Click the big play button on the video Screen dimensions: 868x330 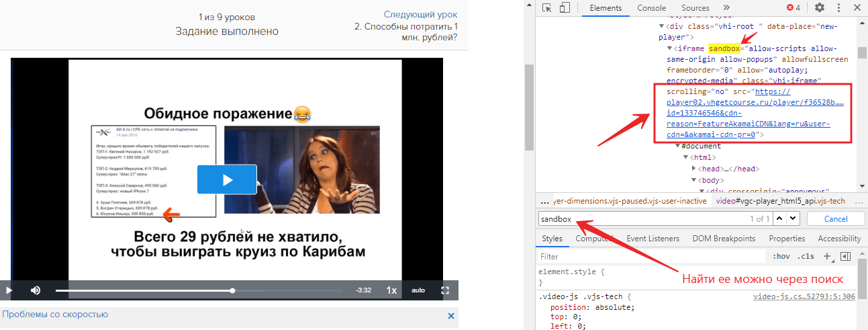coord(227,179)
